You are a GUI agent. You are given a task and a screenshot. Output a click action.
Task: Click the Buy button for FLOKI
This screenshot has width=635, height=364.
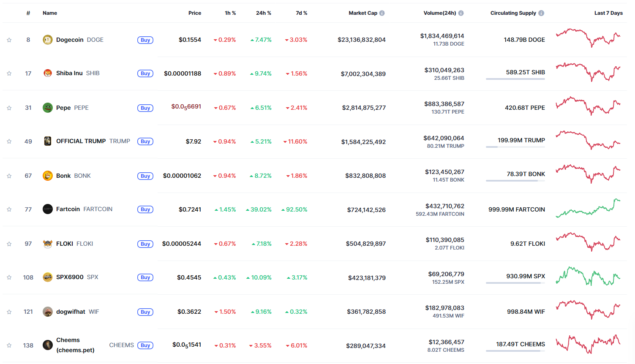(x=145, y=244)
